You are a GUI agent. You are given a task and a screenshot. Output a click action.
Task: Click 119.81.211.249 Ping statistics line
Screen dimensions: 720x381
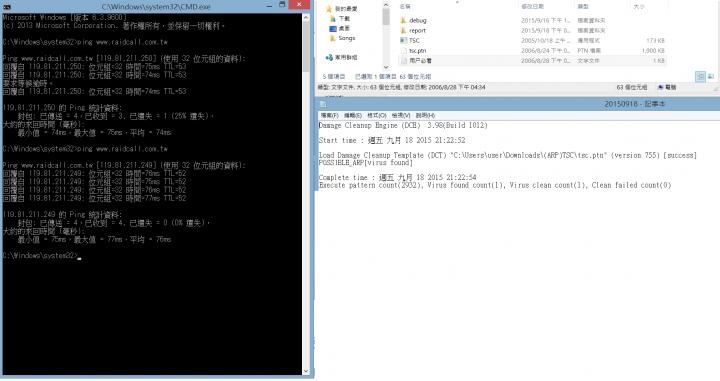62,214
